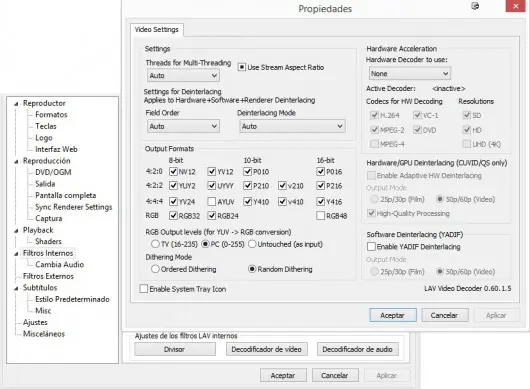Select Formatos in the options tree

[x=51, y=115]
